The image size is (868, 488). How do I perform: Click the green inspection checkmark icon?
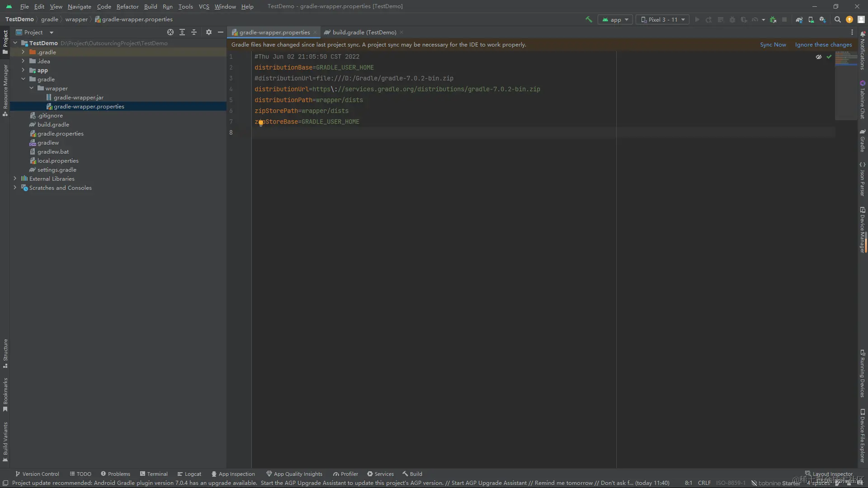[x=829, y=56]
